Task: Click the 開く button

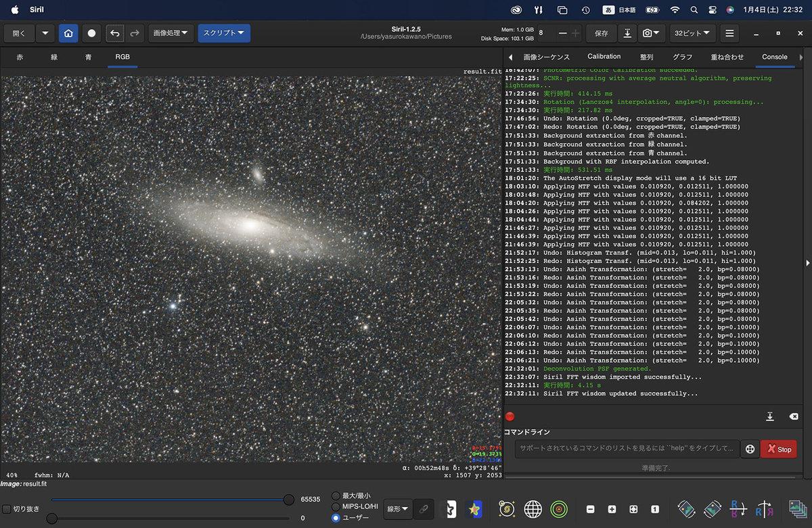Action: click(x=19, y=33)
